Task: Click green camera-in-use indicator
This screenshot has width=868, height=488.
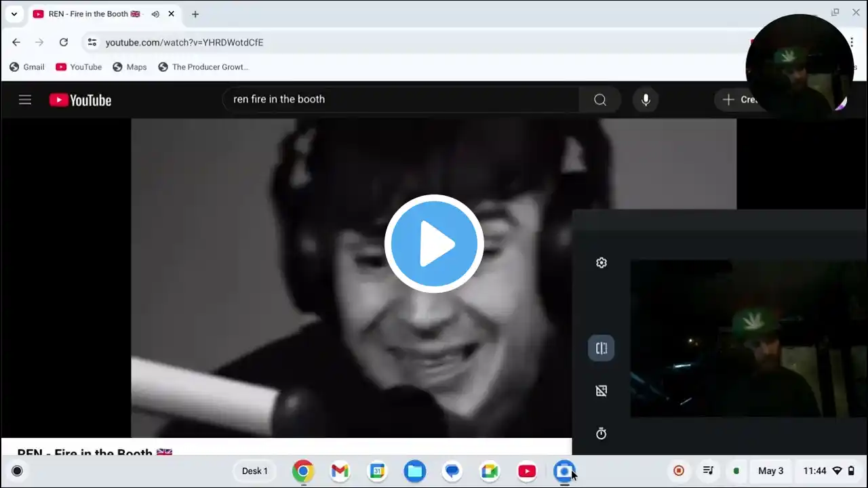Action: pos(736,471)
